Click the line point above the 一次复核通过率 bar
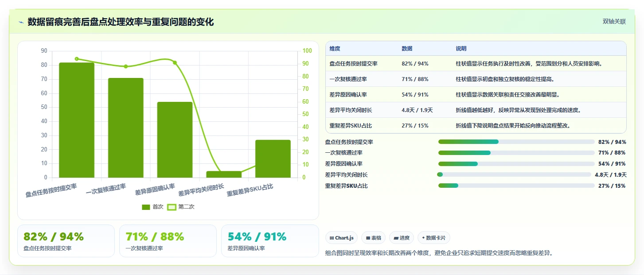 126,66
